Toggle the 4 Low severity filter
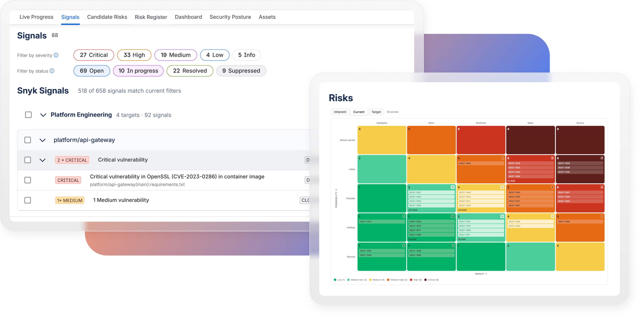The height and width of the screenshot is (320, 644). click(215, 55)
